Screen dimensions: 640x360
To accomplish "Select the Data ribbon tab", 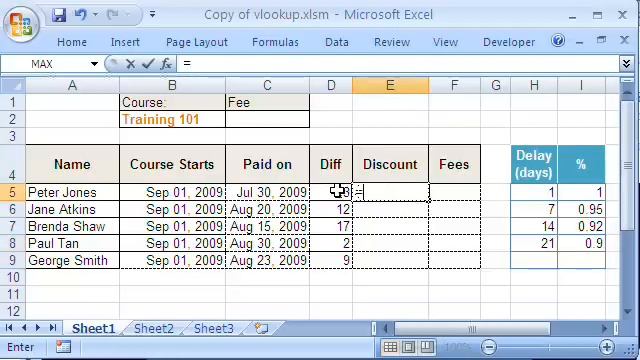I will point(337,42).
